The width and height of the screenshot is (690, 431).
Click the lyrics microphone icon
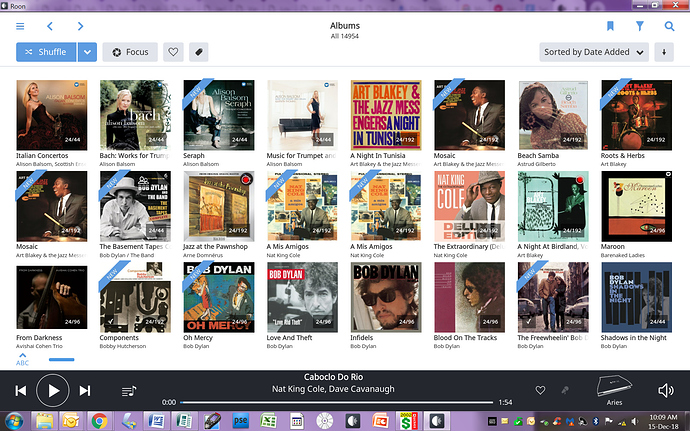[x=565, y=390]
